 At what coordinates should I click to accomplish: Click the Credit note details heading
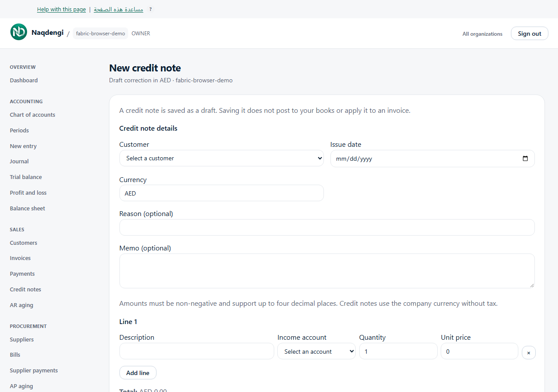(x=148, y=128)
